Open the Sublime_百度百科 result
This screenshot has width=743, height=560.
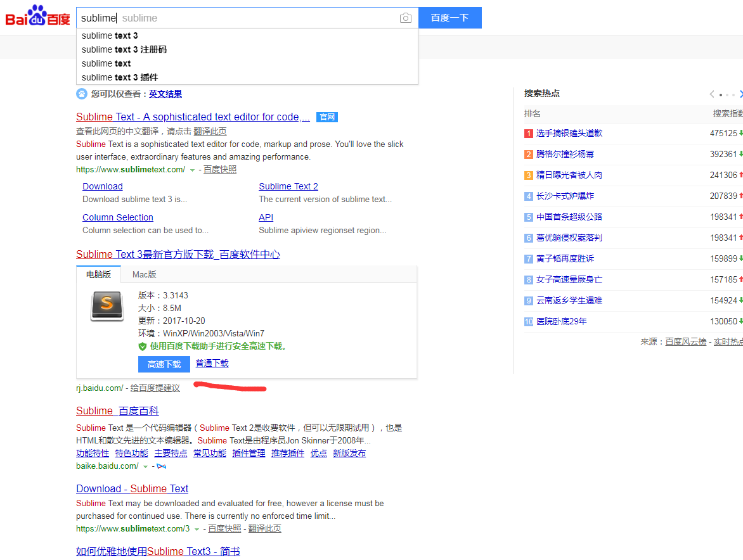pyautogui.click(x=117, y=411)
